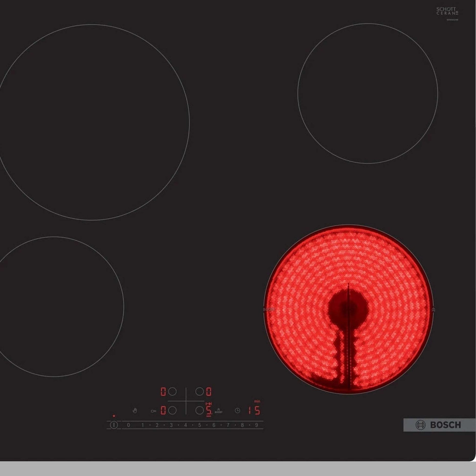Viewport: 476px width, 476px height.
Task: Select the rear-right hotplate circle selector
Action: tap(199, 392)
